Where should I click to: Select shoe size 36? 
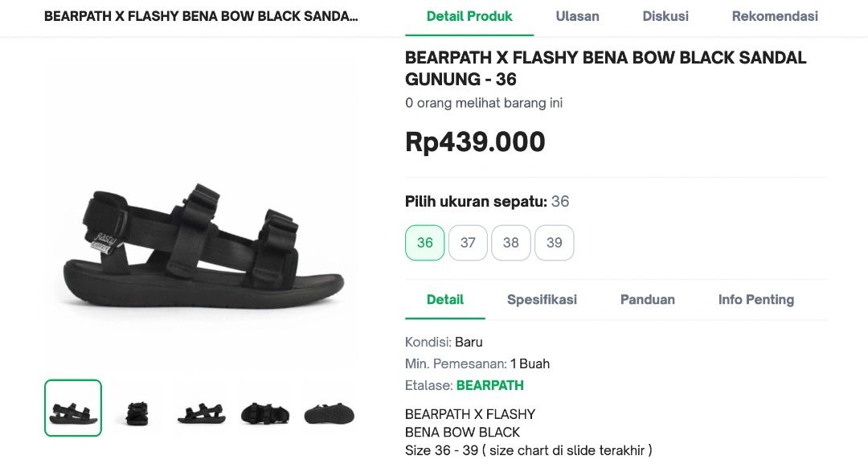pos(424,242)
